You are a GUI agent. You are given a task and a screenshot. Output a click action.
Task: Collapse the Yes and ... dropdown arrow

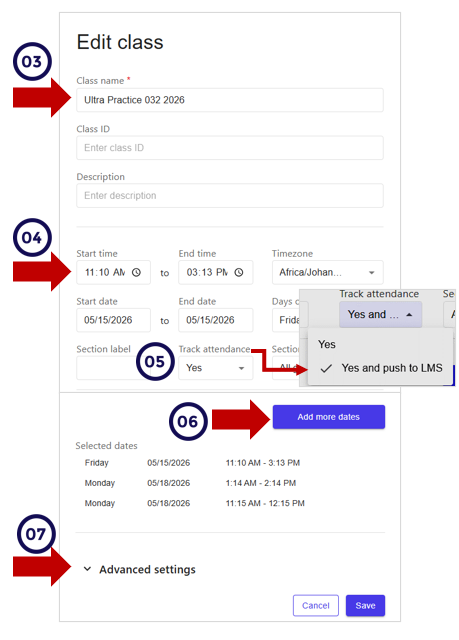(409, 315)
